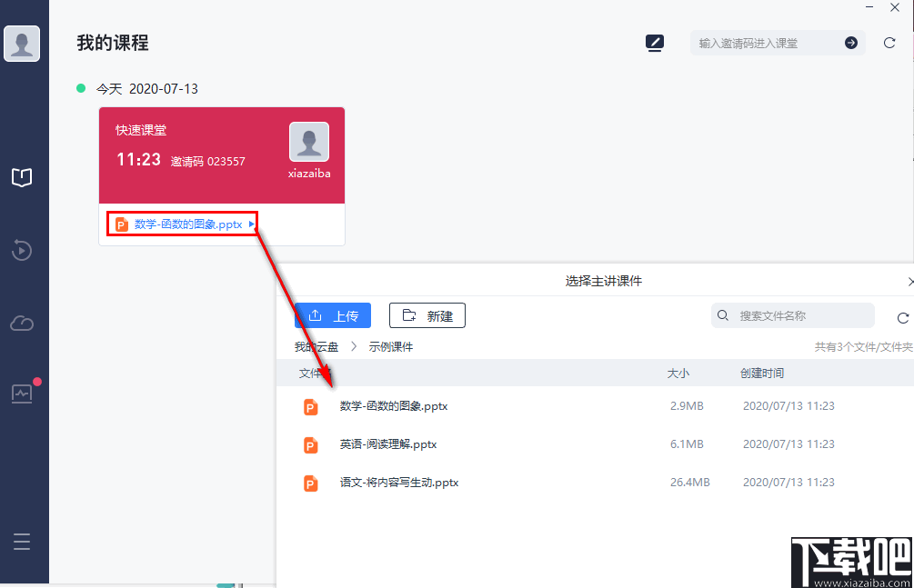
Task: Click the edit pen icon near the top
Action: pyautogui.click(x=654, y=42)
